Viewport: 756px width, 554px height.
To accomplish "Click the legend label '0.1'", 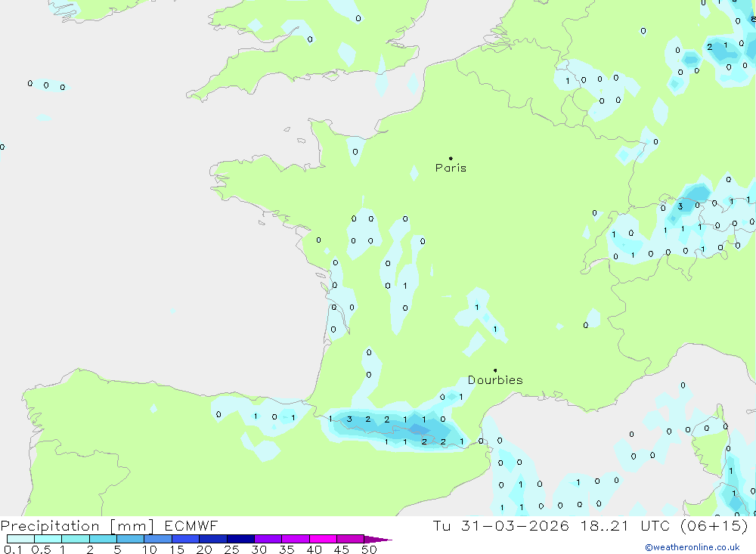I will 13,549.
